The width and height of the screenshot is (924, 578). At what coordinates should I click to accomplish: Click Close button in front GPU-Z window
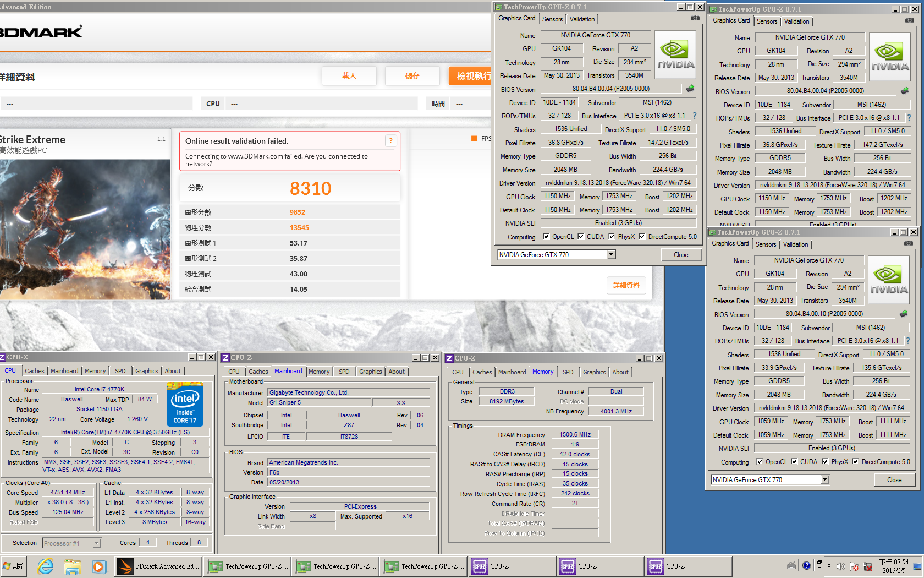(x=681, y=255)
